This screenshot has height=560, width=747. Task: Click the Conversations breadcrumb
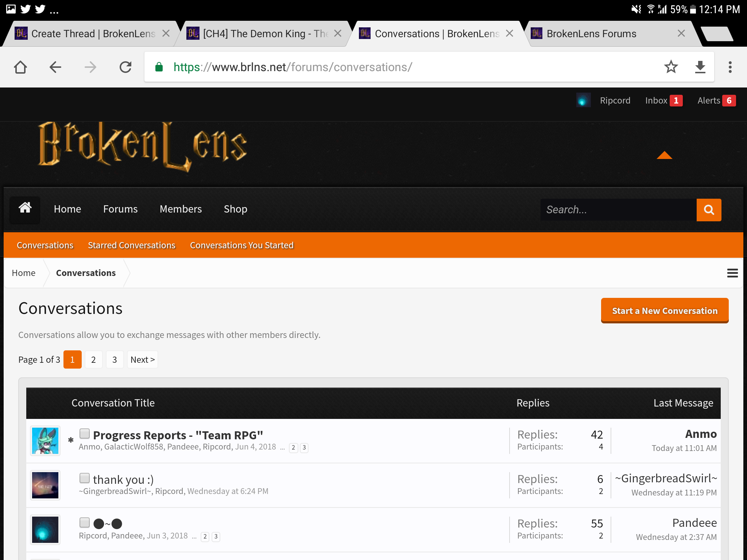point(86,273)
